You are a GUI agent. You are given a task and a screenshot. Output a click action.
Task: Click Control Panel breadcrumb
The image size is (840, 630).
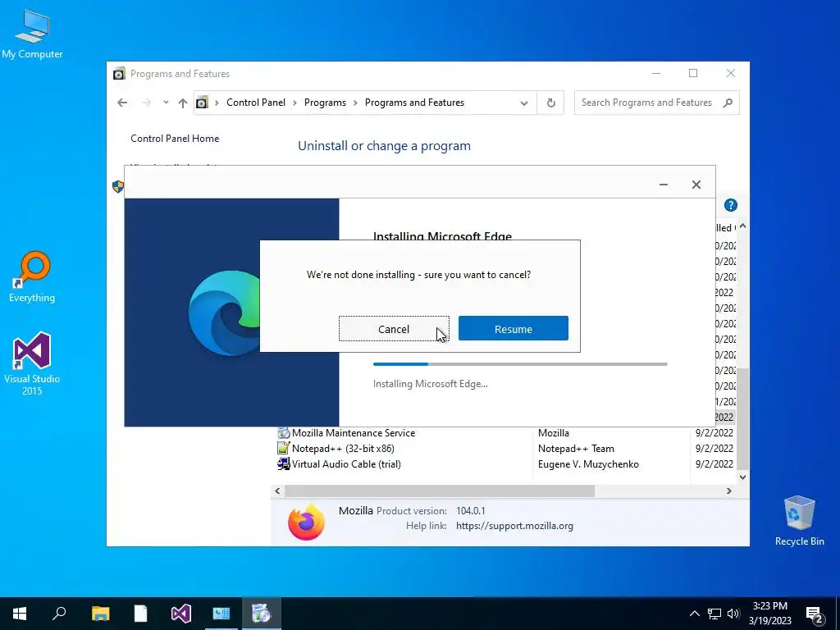256,103
